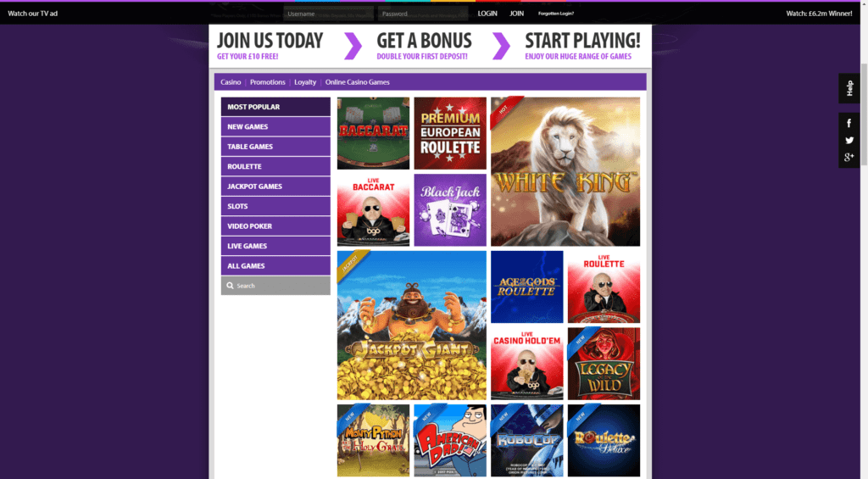The image size is (868, 479).
Task: Select the Jackpot Games category
Action: tap(275, 186)
